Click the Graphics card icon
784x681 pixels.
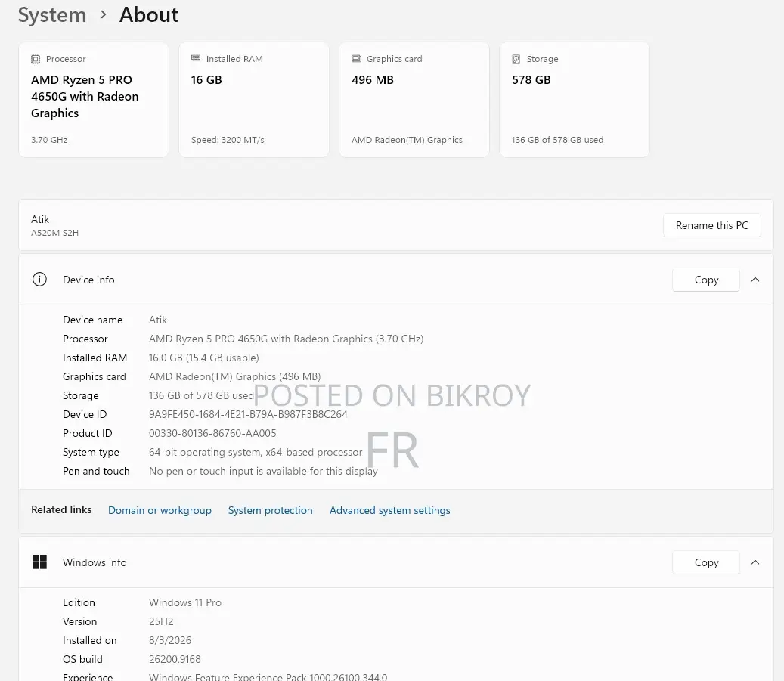[x=356, y=58]
